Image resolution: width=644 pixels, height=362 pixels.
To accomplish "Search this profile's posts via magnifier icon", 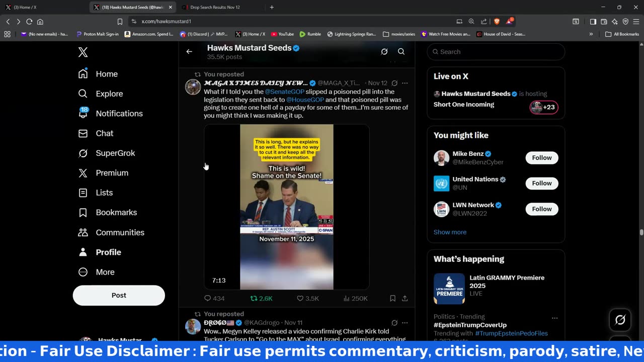I will 401,51.
